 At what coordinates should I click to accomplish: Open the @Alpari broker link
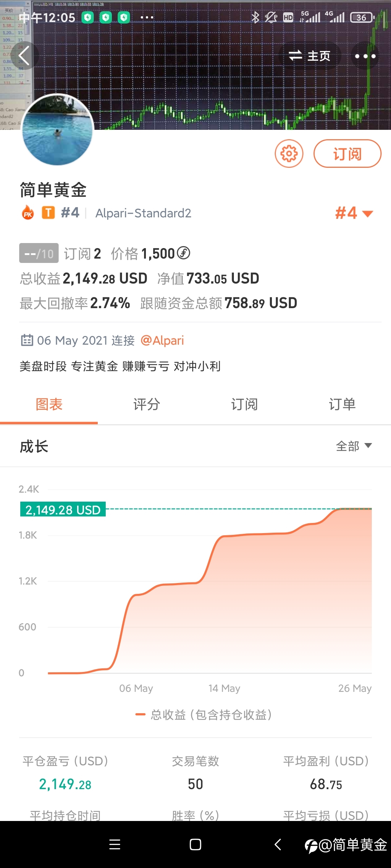coord(162,340)
